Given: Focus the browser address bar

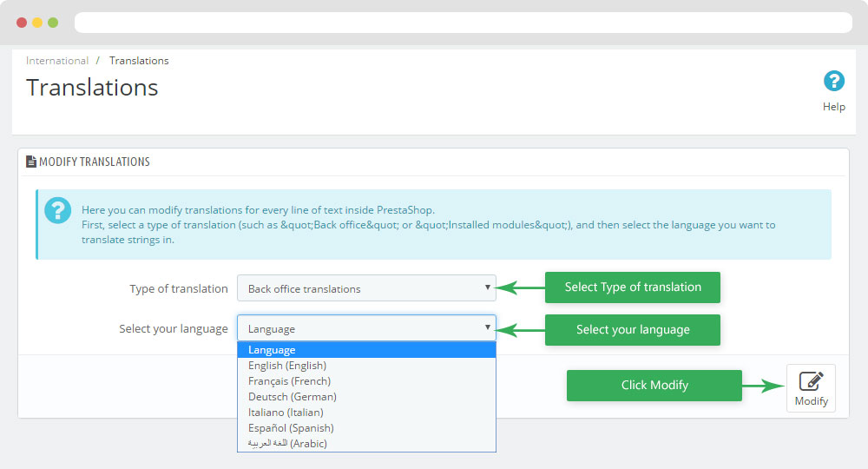Looking at the screenshot, I should click(463, 22).
